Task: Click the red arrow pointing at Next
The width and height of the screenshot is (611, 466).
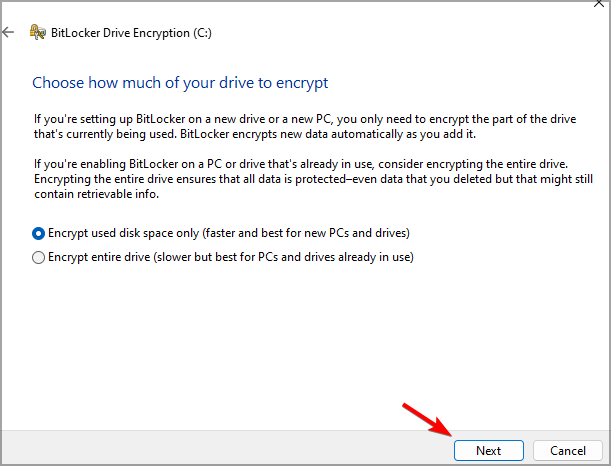Action: click(x=425, y=420)
